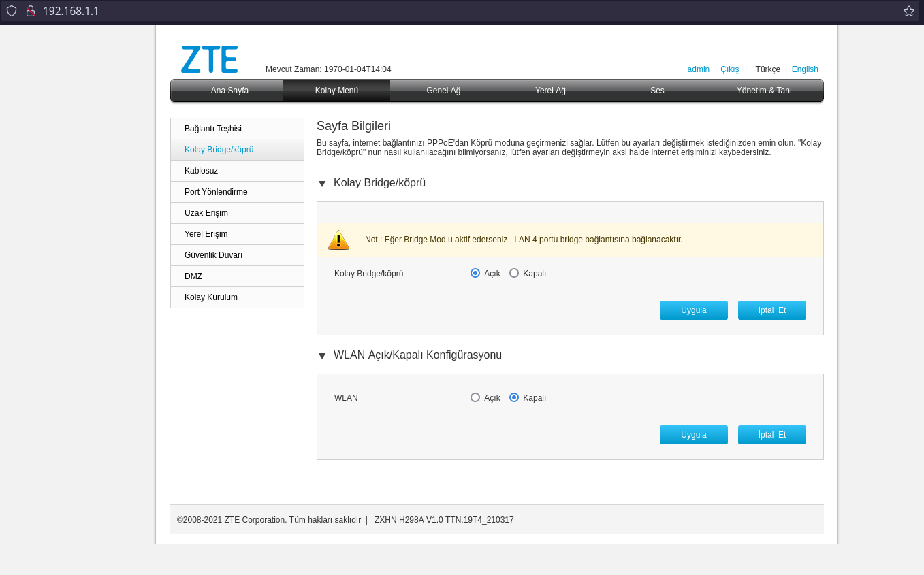The image size is (924, 575).
Task: Open Port Yönlendirme in the sidebar
Action: (216, 192)
